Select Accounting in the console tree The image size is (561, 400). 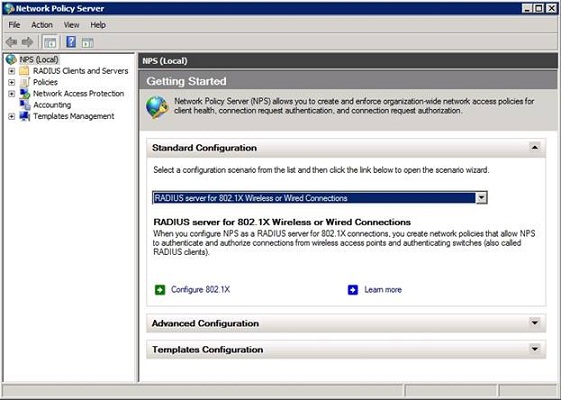point(52,105)
